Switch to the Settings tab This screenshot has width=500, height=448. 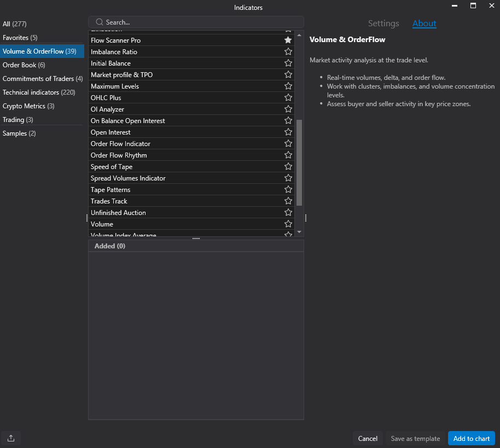click(383, 24)
